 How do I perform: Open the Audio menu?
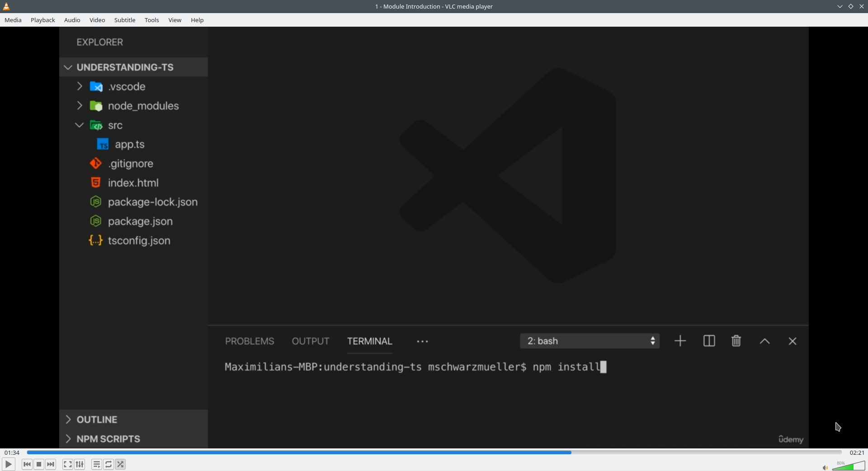click(x=72, y=20)
